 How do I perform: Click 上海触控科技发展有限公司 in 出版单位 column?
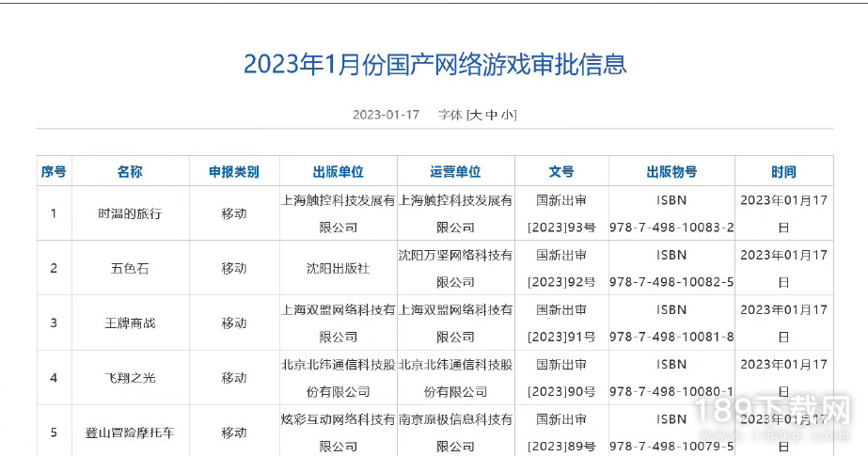tap(339, 213)
